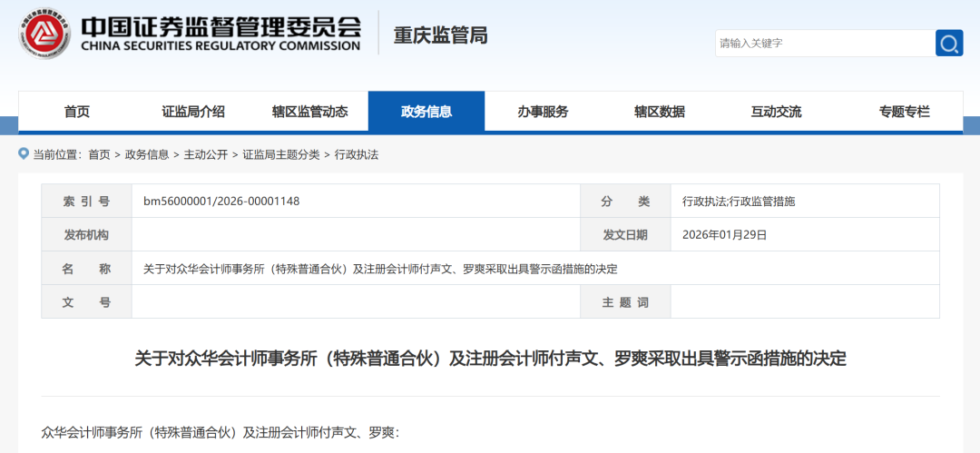The image size is (980, 453).
Task: Click the 政务信息 breadcrumb link
Action: 147,155
